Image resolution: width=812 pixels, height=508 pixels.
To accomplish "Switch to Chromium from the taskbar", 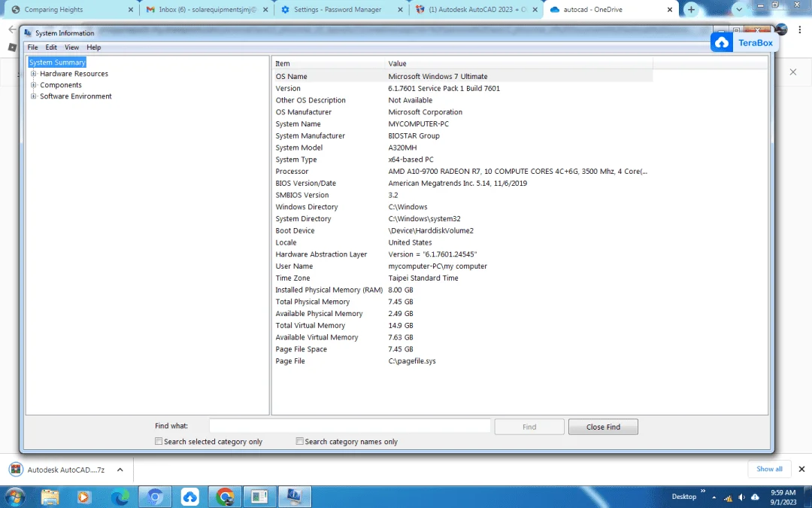I will [x=155, y=497].
